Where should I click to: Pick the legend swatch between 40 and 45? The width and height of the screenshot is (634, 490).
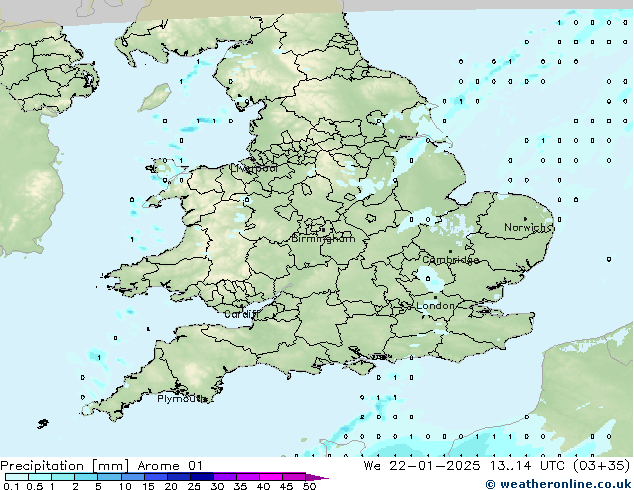[x=271, y=477]
